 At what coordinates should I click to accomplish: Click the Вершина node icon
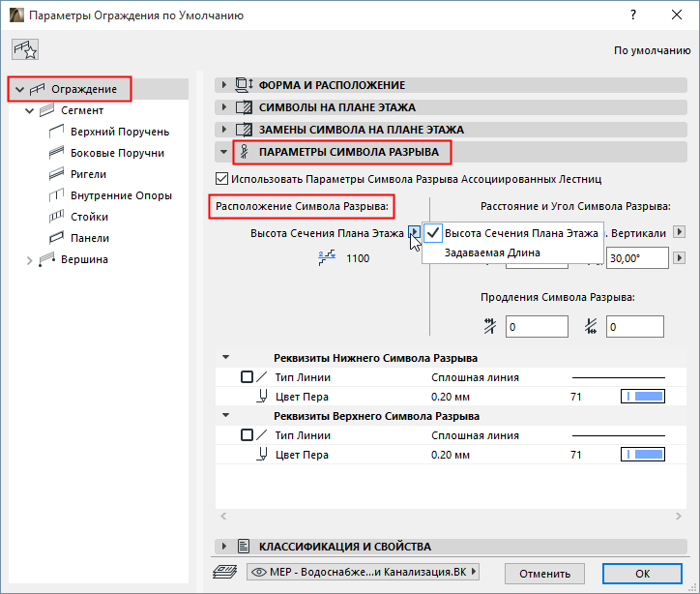pos(46,259)
